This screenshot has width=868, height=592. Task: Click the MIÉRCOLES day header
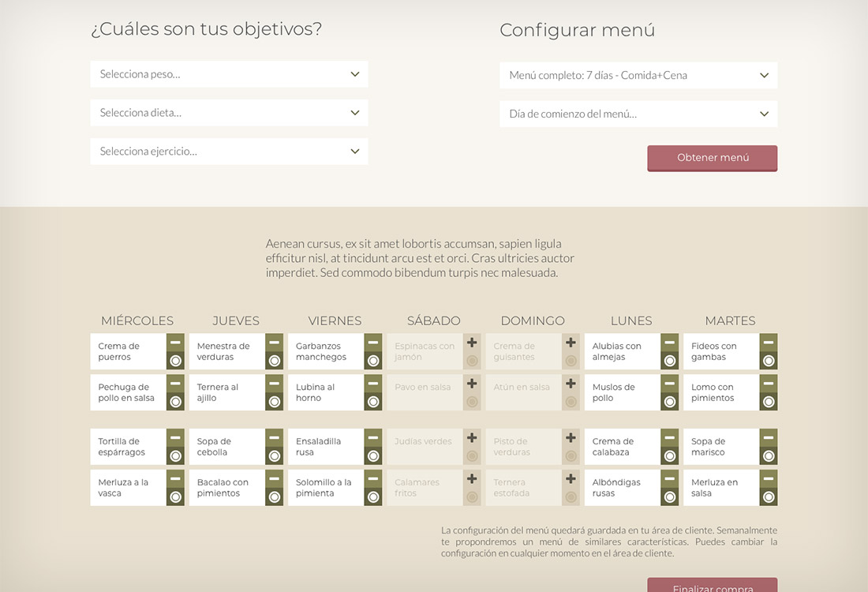point(137,320)
